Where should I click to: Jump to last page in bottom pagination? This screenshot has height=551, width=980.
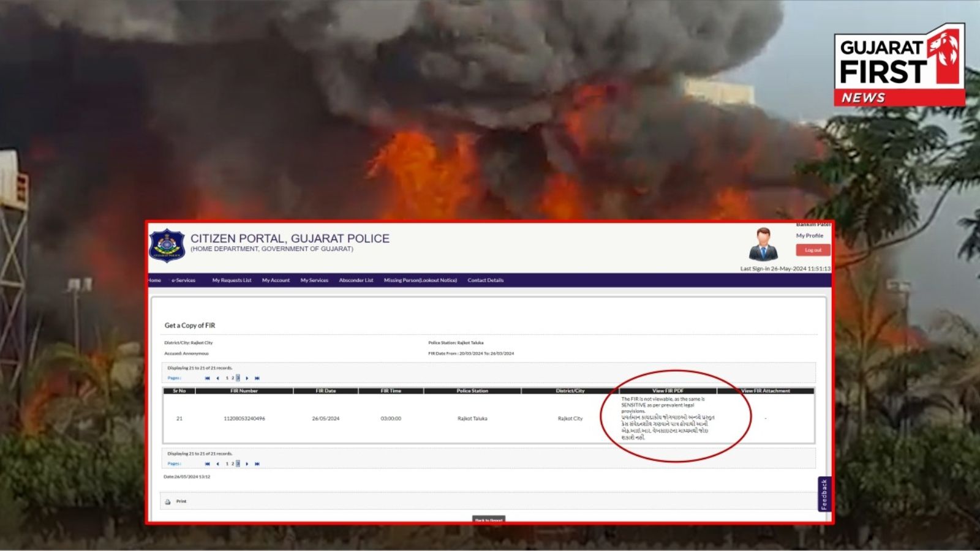257,464
